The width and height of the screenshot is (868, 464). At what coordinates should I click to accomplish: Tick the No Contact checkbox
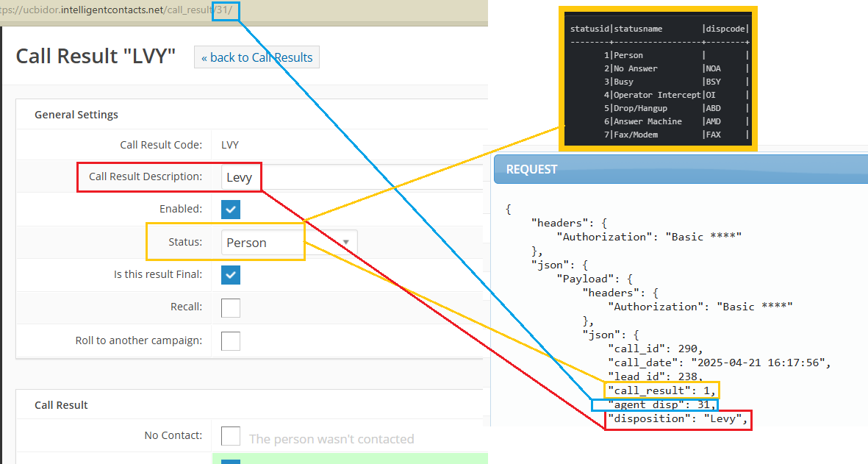tap(231, 436)
